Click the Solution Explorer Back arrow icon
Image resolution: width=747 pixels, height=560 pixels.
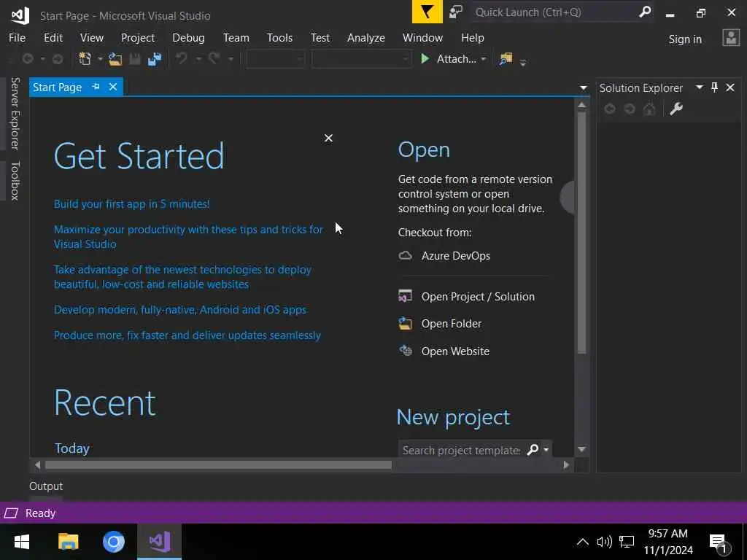(x=609, y=109)
